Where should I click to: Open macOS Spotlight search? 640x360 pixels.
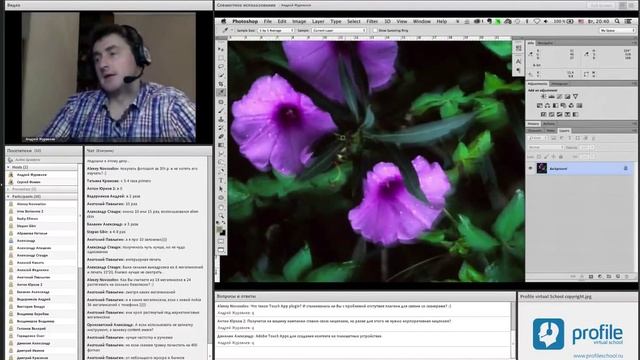pos(617,21)
